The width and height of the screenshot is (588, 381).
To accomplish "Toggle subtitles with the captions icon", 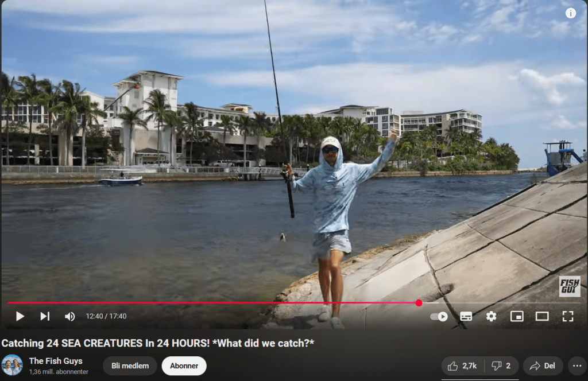I will click(x=466, y=316).
